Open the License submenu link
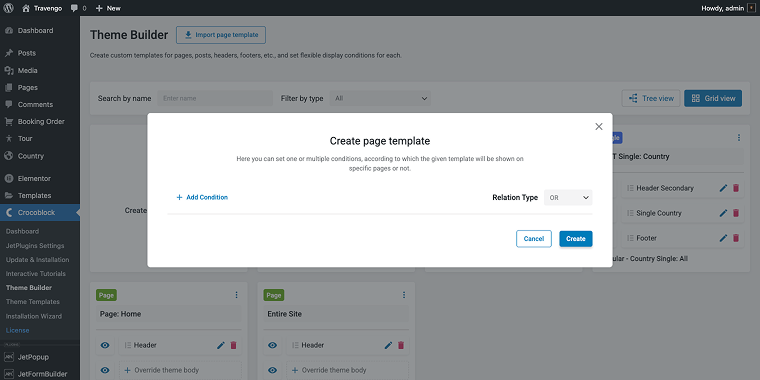 17,331
